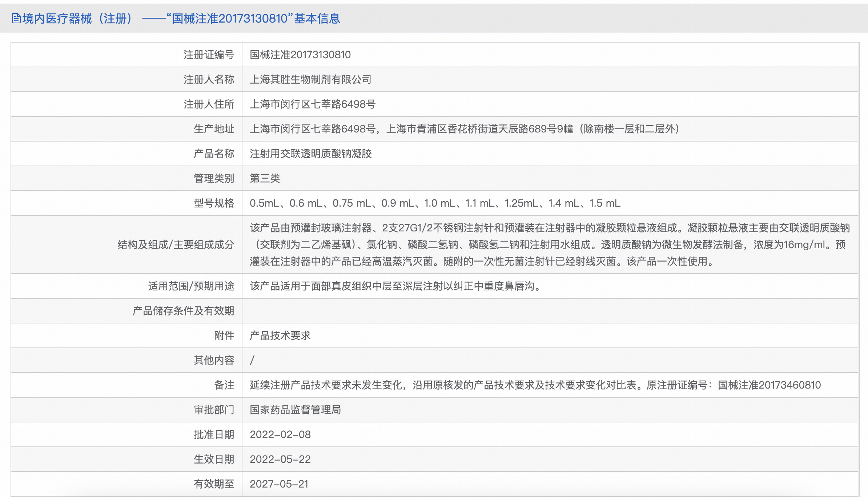Click the remarks text in 备注 row
The width and height of the screenshot is (868, 497).
coord(535,385)
